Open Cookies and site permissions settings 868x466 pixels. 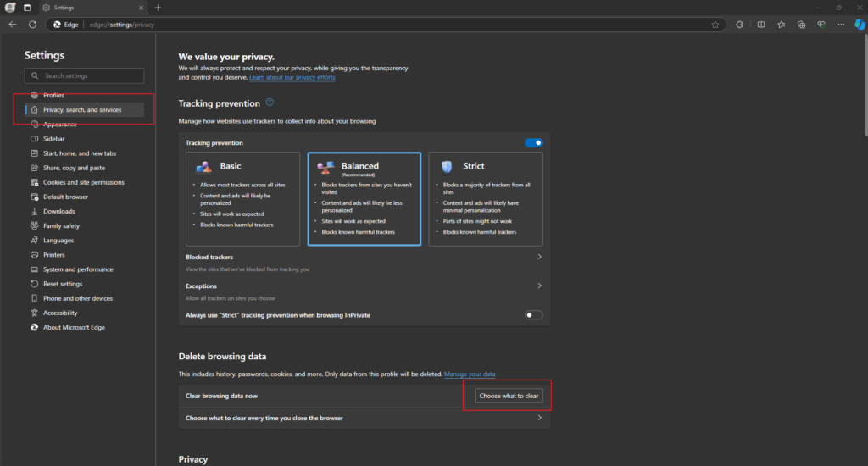click(x=83, y=182)
